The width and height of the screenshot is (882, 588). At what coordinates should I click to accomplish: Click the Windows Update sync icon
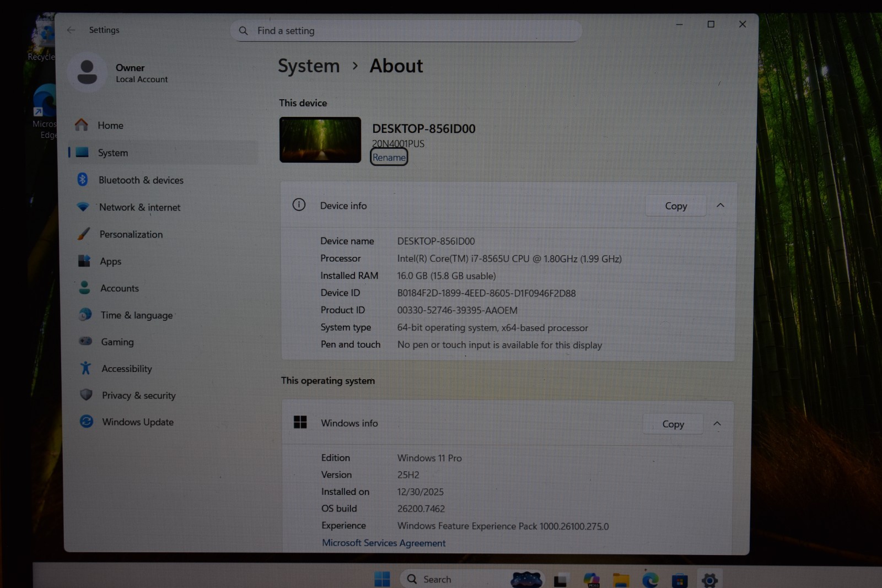coord(87,421)
